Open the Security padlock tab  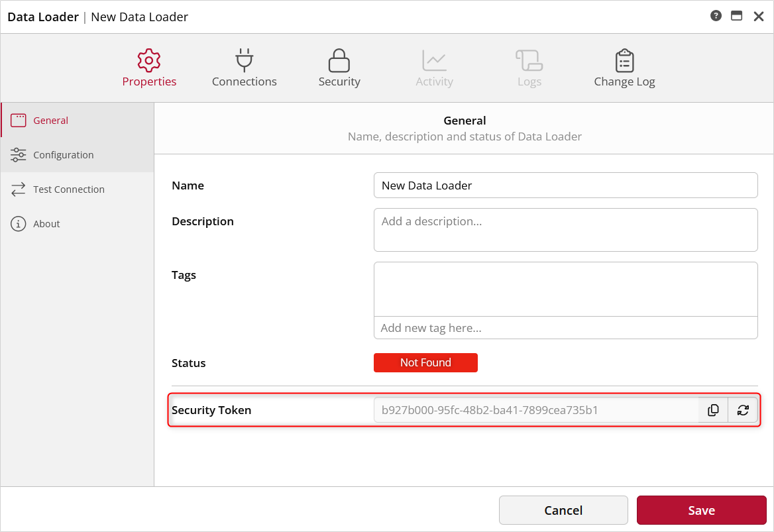point(339,68)
